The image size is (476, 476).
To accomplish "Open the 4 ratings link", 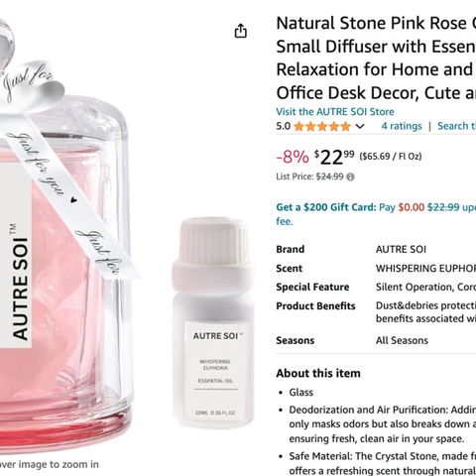I will pos(402,126).
